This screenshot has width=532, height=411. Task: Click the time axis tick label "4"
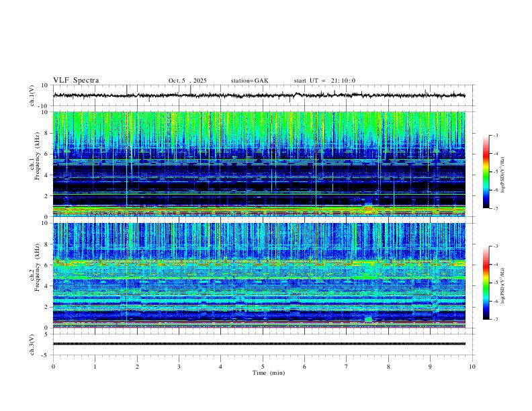[x=220, y=367]
